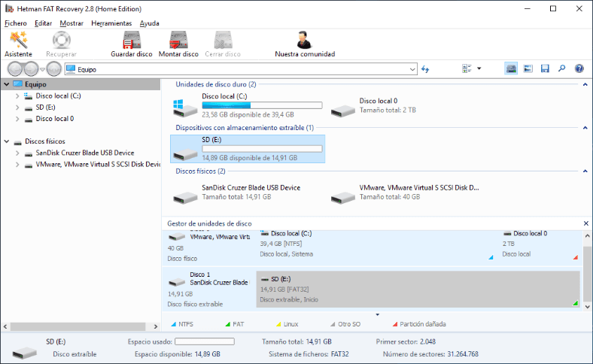The height and width of the screenshot is (364, 593).
Task: Click 'Sistema de ficheros: FAT32' status text
Action: click(309, 354)
